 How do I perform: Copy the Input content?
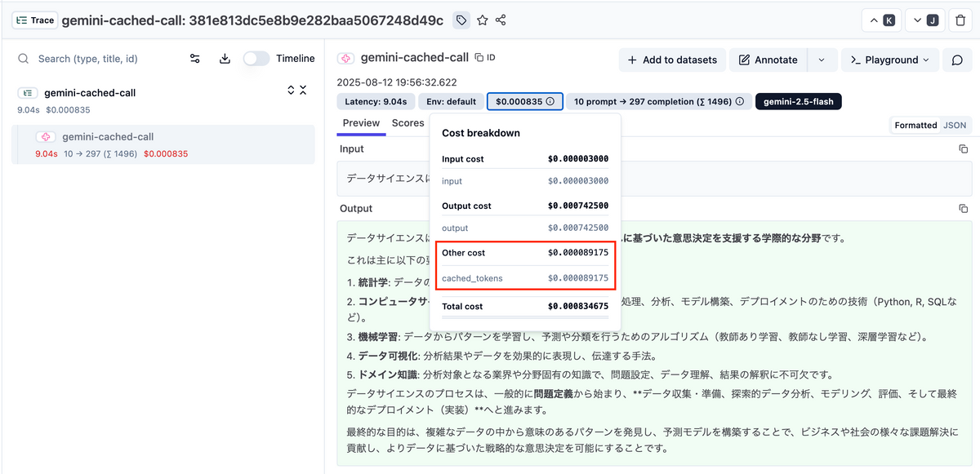pyautogui.click(x=963, y=149)
